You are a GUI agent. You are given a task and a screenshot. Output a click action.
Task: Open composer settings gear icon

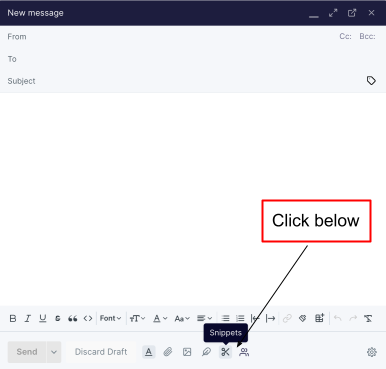[x=372, y=352]
